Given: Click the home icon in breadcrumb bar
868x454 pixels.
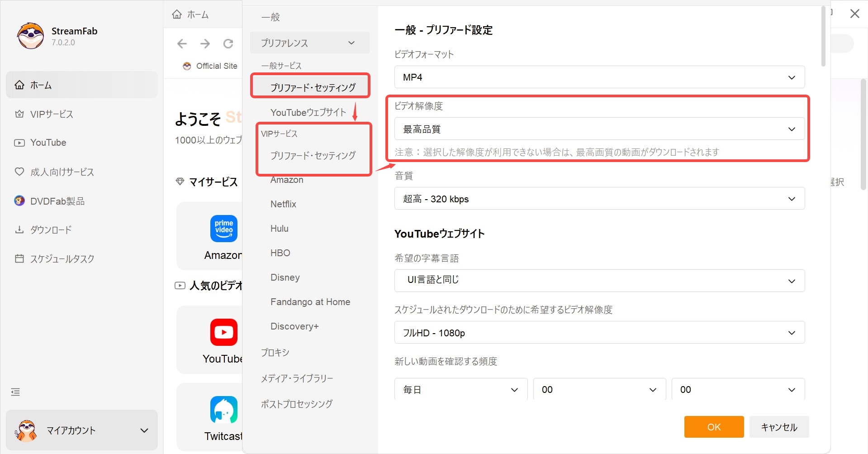Looking at the screenshot, I should 177,14.
